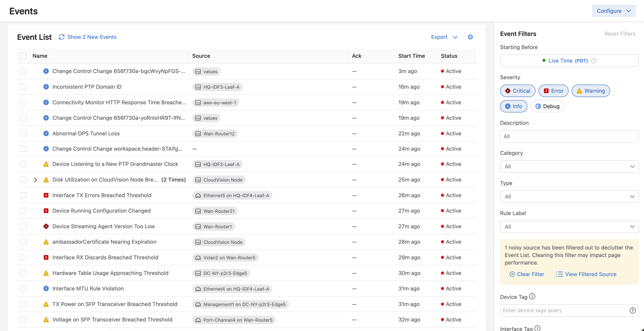644x331 pixels.
Task: Click the warning icon for TX Power on SFP Transceiver
Action: tap(46, 304)
